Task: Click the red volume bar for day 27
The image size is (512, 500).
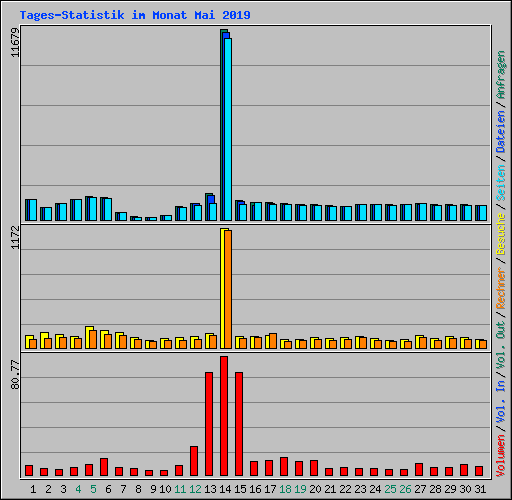Action: (x=419, y=469)
